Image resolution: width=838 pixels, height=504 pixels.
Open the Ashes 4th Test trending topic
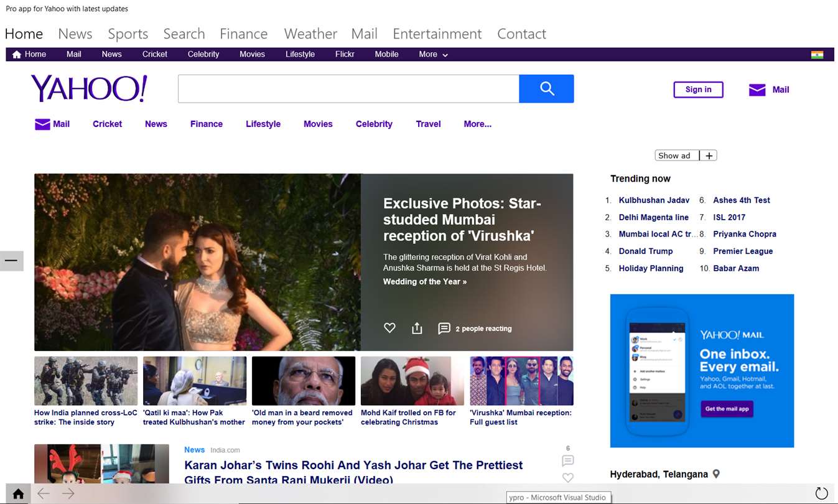742,200
